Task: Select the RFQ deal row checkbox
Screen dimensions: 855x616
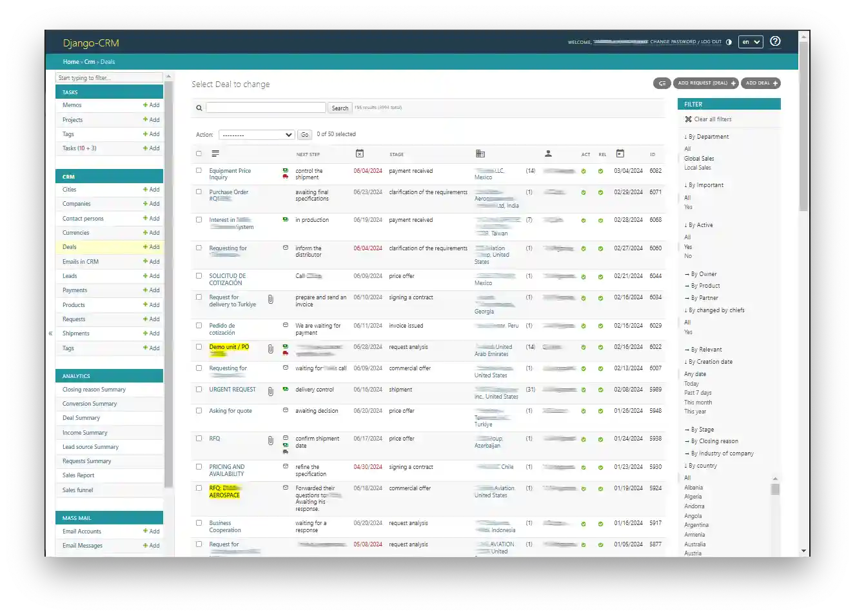Action: click(x=199, y=439)
